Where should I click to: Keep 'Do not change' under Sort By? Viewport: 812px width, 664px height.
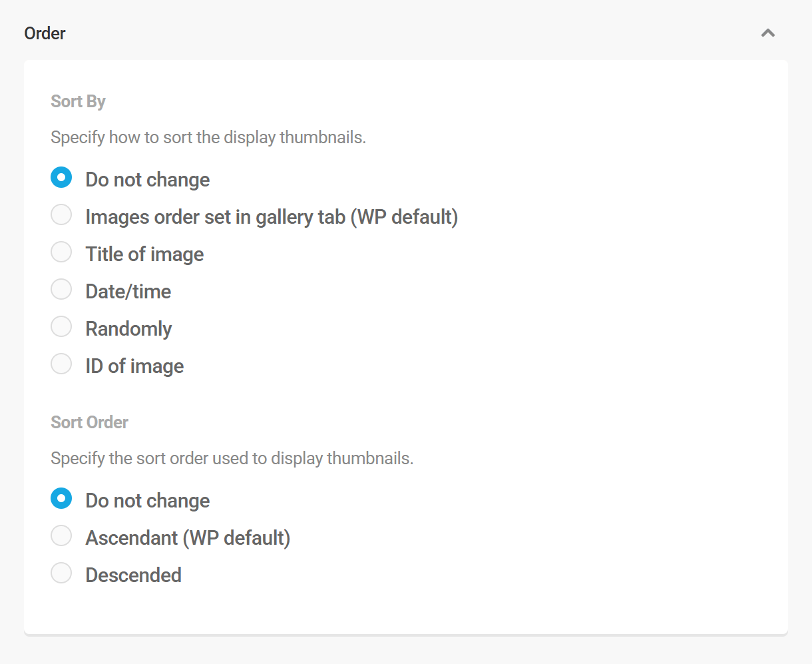click(61, 177)
